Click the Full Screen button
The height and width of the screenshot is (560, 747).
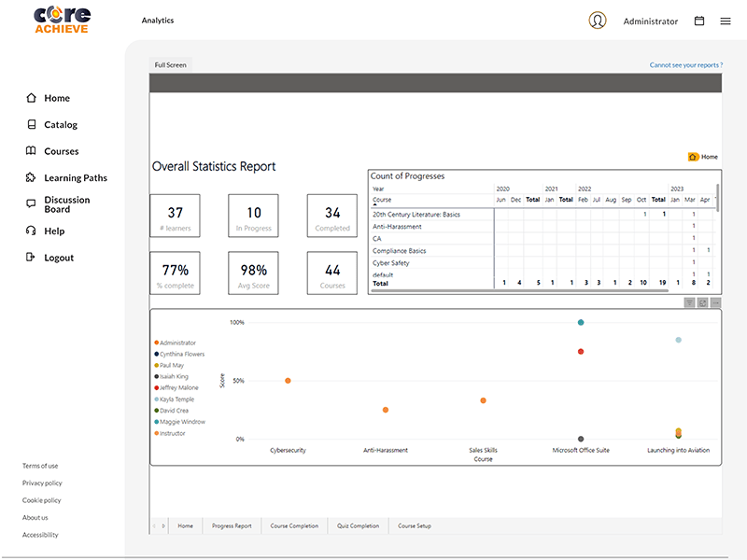pyautogui.click(x=170, y=65)
